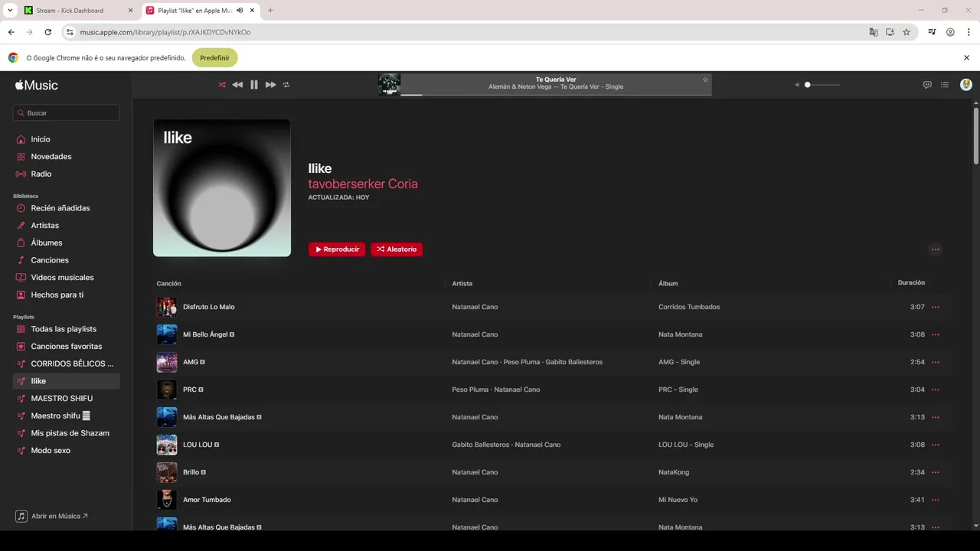Screen dimensions: 980x551
Task: Open the account profile avatar
Action: (x=966, y=85)
